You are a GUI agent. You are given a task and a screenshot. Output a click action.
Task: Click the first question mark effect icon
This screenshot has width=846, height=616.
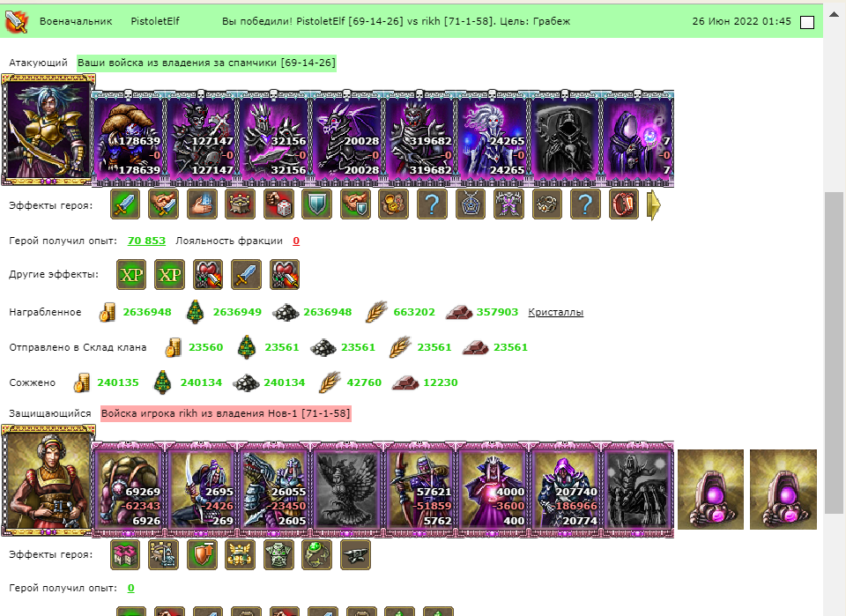[x=432, y=204]
